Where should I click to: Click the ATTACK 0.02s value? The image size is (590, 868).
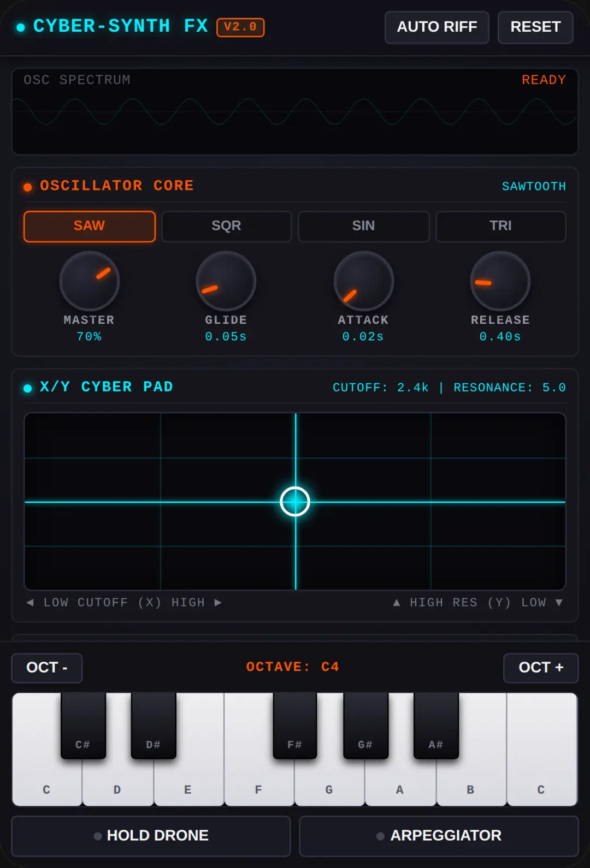pos(363,337)
